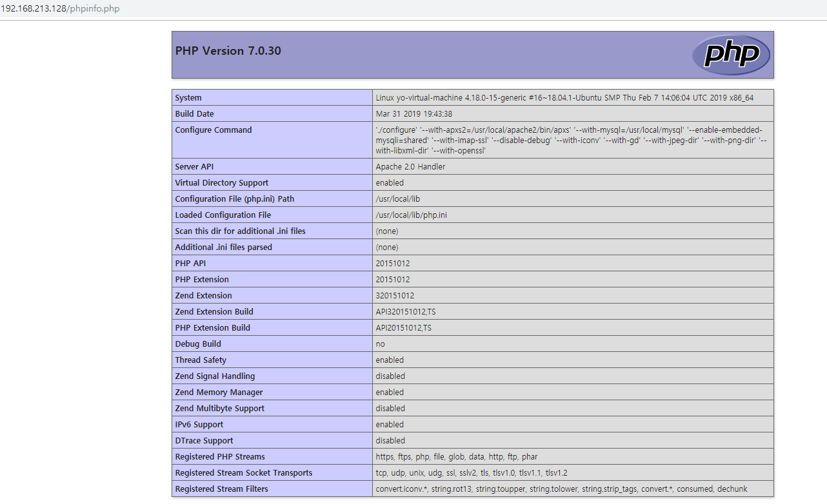The width and height of the screenshot is (827, 504).
Task: Click the PHP Extension label
Action: click(x=202, y=280)
